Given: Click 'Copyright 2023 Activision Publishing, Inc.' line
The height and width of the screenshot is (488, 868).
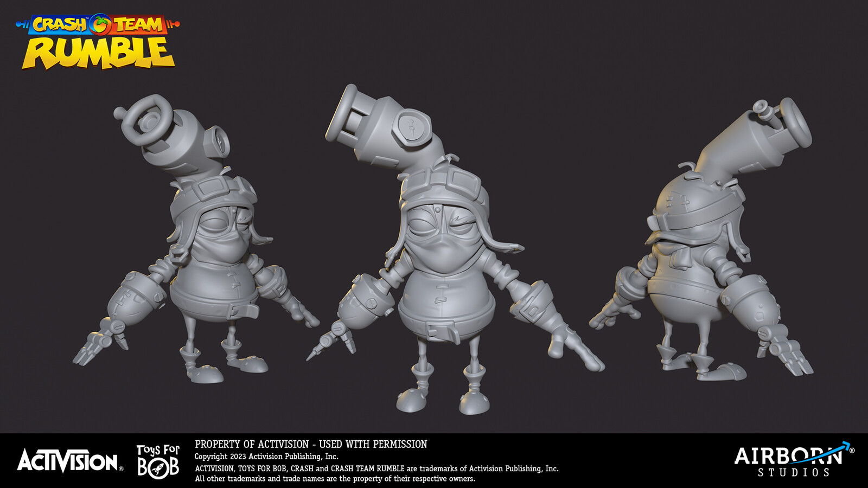Looking at the screenshot, I should [266, 457].
